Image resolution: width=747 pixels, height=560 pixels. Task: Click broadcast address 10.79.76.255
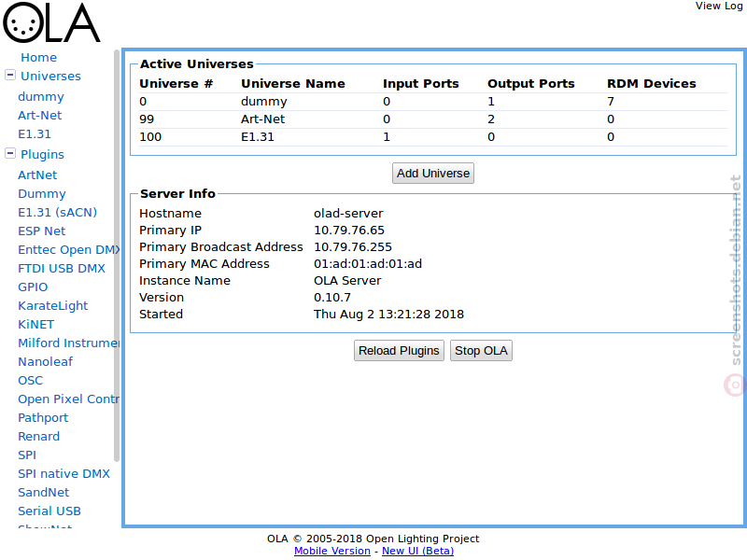[353, 247]
